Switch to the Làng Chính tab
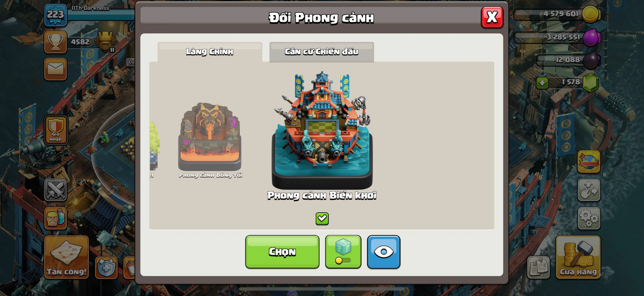 tap(210, 52)
